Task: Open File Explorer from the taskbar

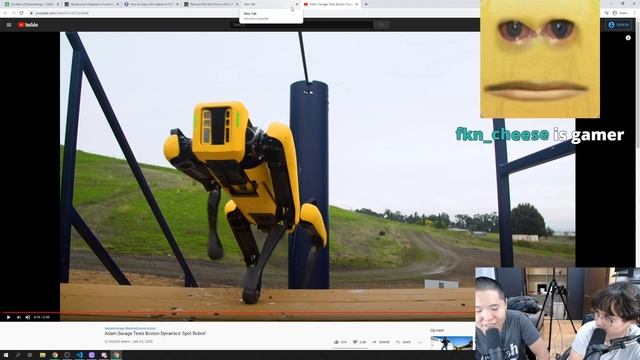Action: [42, 355]
